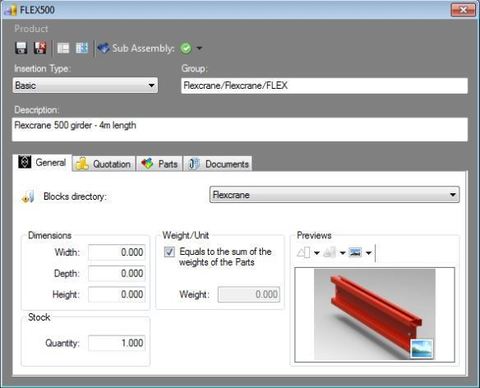Click the save-and-close icon with red X
Screen dimensions: 480x388
[x=40, y=48]
